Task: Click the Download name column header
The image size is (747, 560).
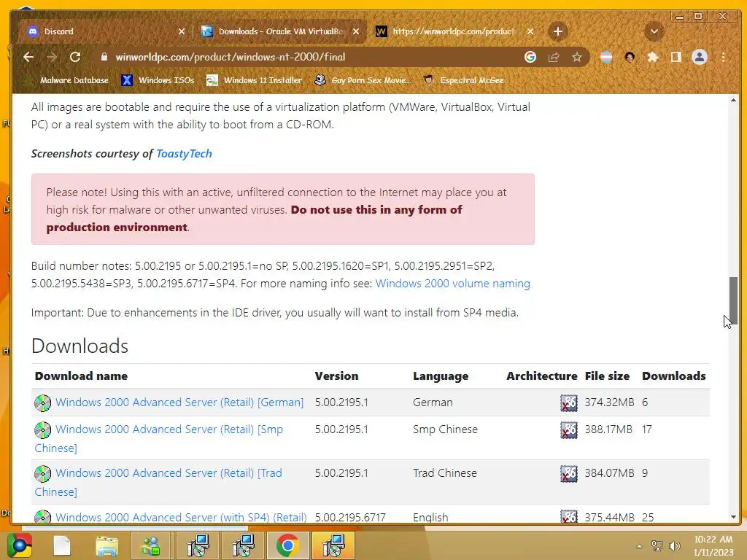Action: coord(81,376)
